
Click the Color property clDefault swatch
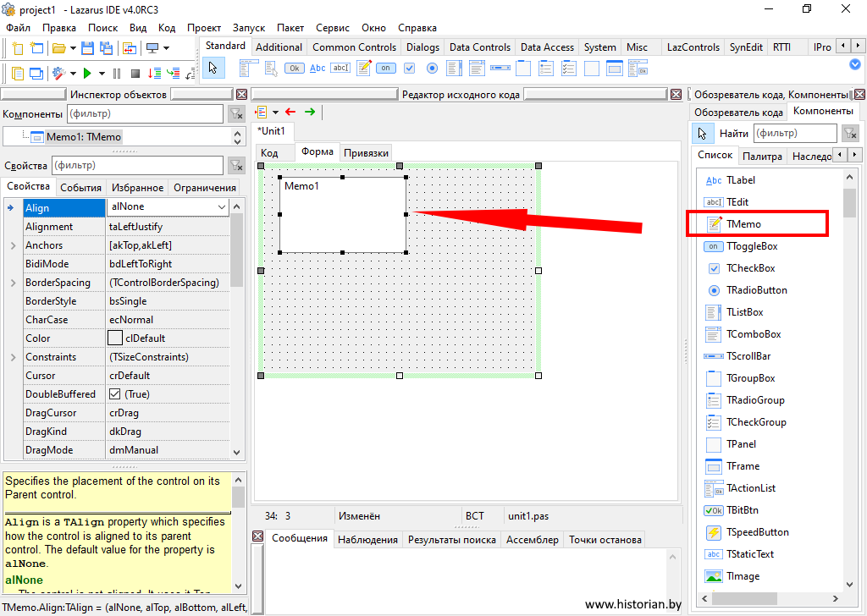pos(115,338)
